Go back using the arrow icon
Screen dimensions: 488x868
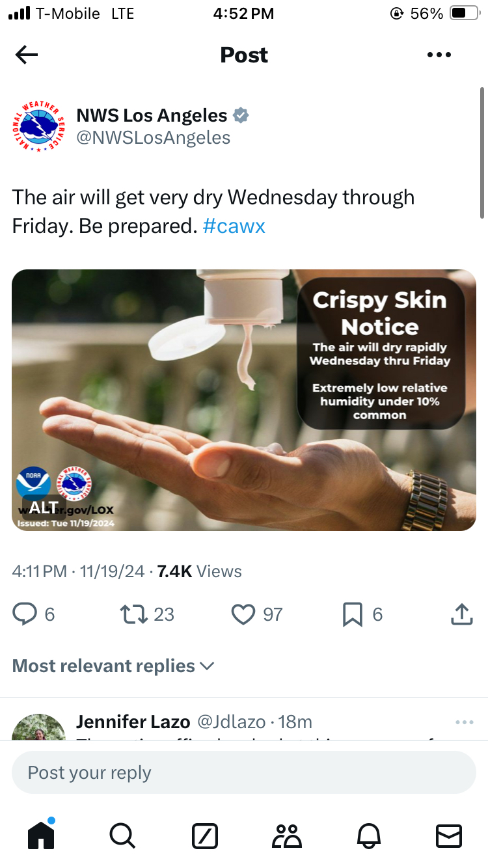27,55
